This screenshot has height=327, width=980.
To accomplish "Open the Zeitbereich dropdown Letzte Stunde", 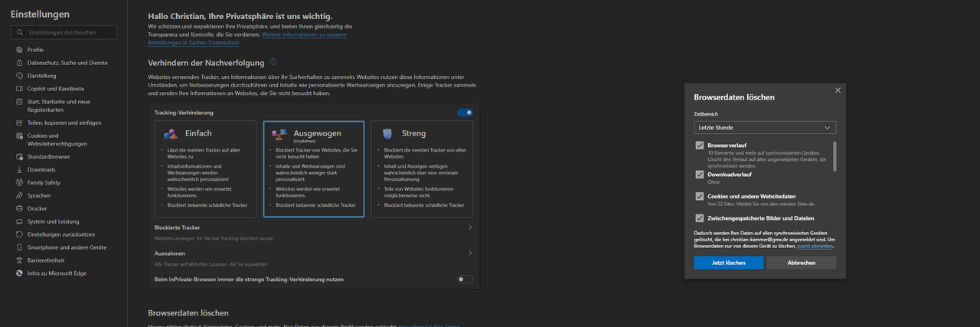I will (x=765, y=127).
